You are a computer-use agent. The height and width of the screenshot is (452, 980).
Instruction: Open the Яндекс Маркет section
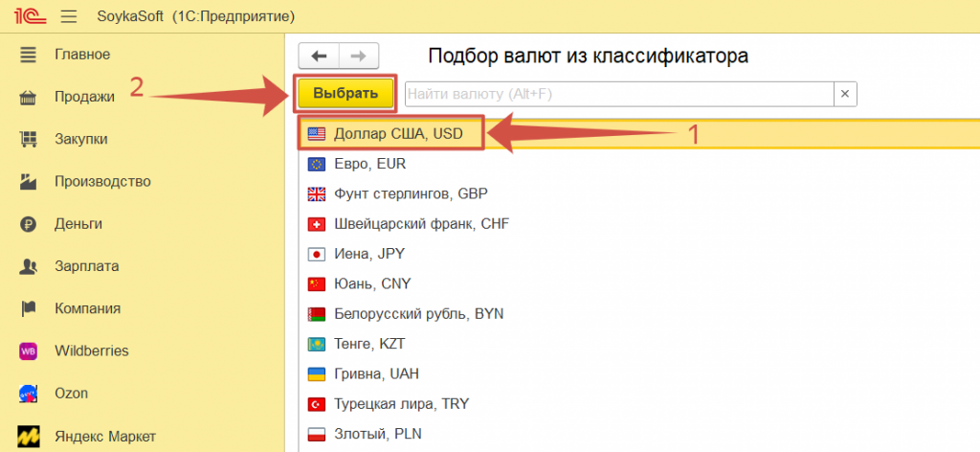coord(104,435)
